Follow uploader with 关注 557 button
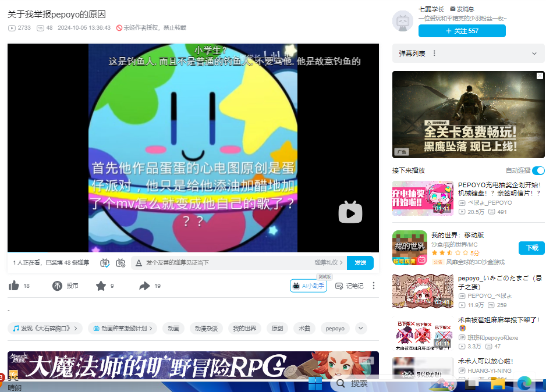This screenshot has width=546, height=392. 462,31
